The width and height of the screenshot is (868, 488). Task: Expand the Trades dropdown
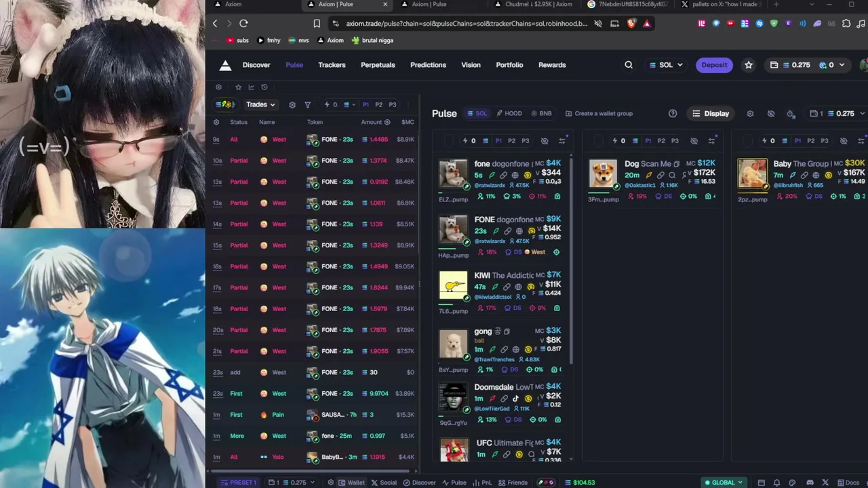(x=260, y=105)
